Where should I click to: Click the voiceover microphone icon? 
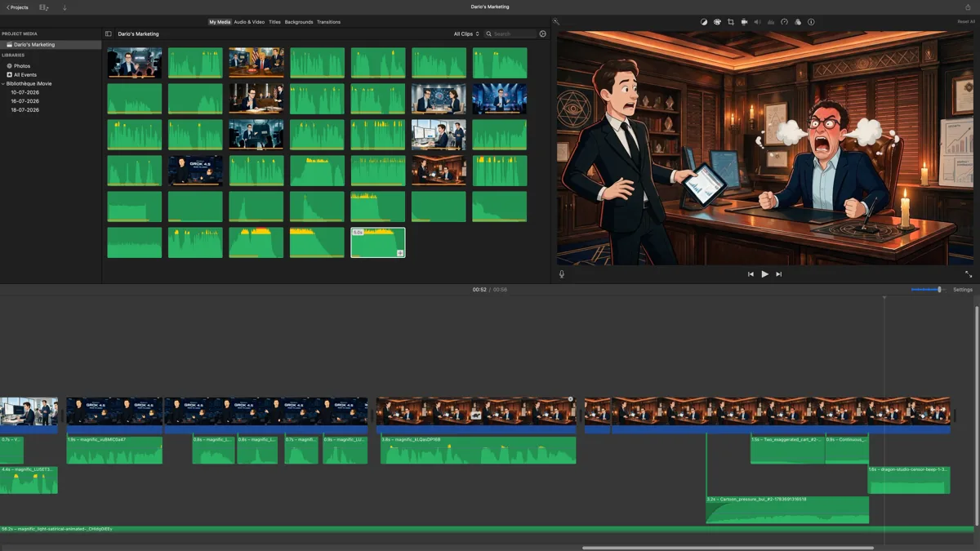point(562,274)
